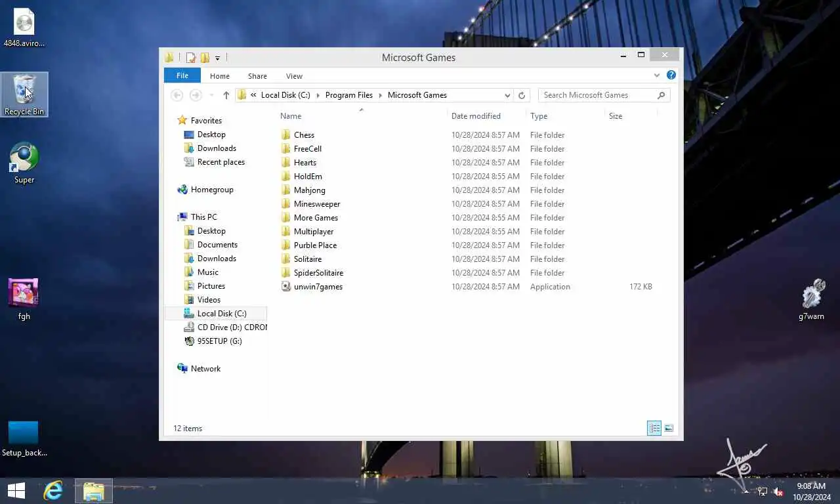
Task: Select the fgh desktop icon
Action: [x=24, y=299]
